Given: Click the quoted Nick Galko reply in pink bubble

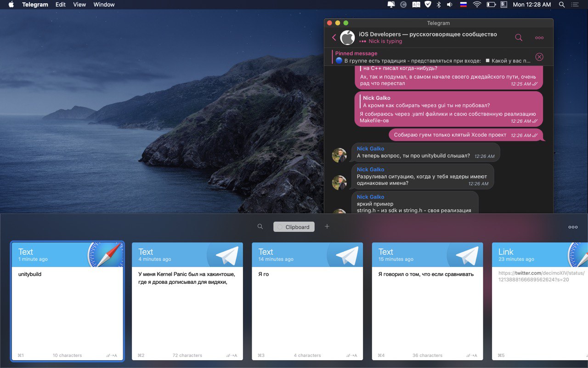Looking at the screenshot, I should (425, 102).
